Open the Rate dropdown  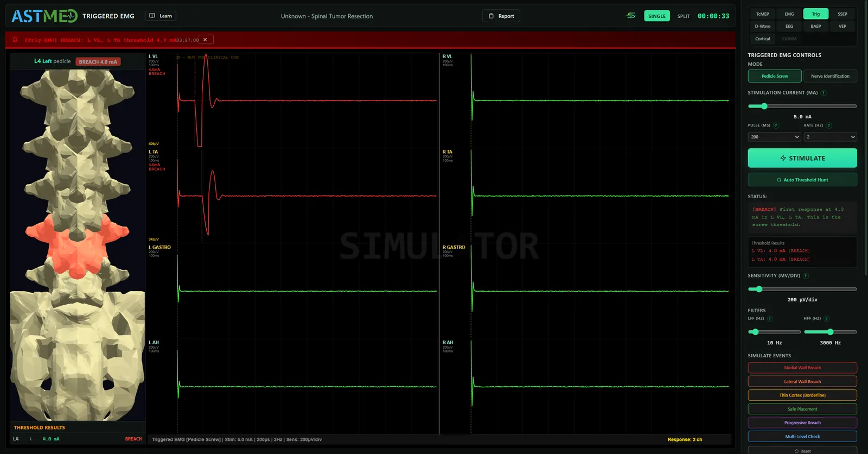pos(830,137)
